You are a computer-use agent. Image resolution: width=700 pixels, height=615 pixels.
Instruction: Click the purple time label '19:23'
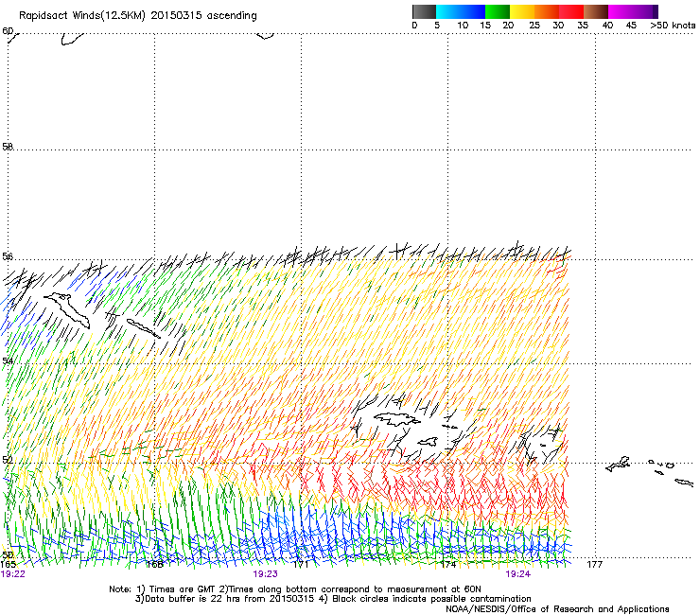[x=265, y=574]
